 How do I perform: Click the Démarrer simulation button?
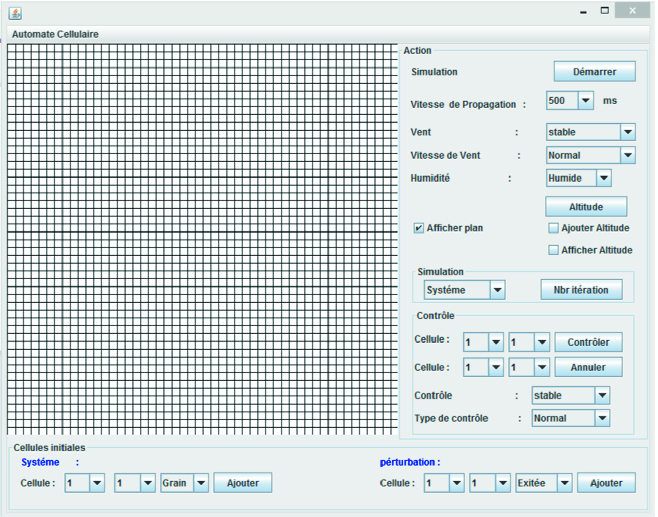click(x=595, y=72)
